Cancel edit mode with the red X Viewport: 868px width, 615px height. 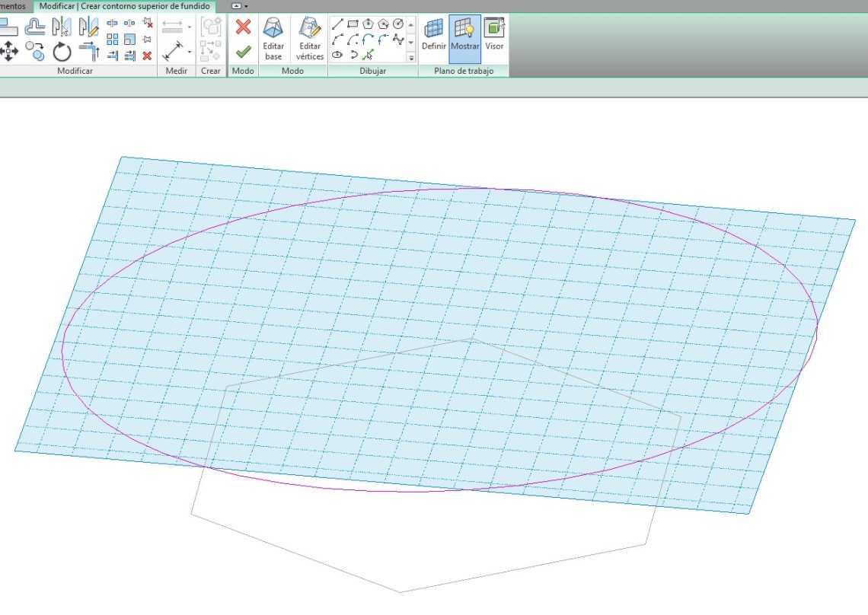click(243, 27)
